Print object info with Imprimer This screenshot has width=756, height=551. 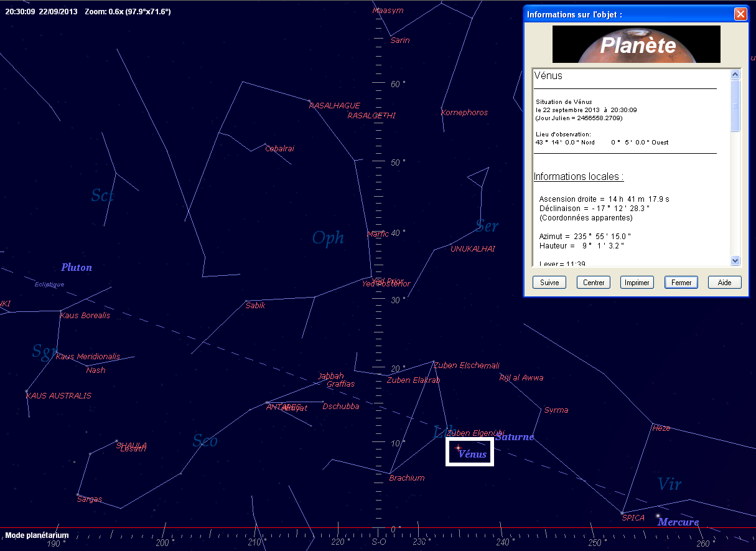(x=637, y=283)
